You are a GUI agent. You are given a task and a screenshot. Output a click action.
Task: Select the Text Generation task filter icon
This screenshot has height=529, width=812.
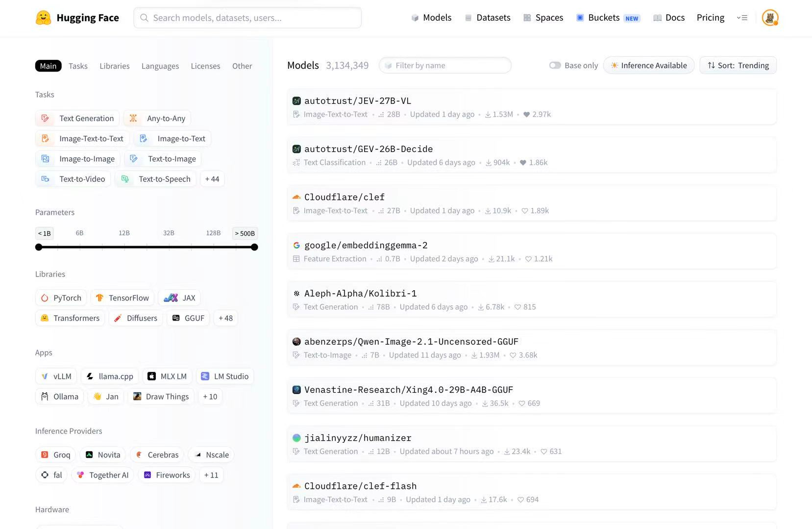click(45, 118)
